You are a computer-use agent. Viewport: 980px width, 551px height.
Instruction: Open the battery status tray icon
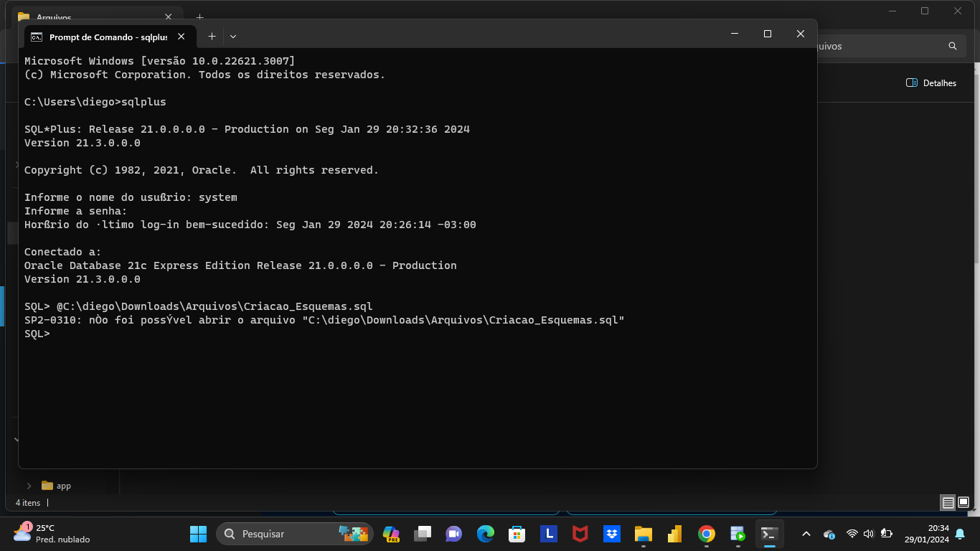886,534
